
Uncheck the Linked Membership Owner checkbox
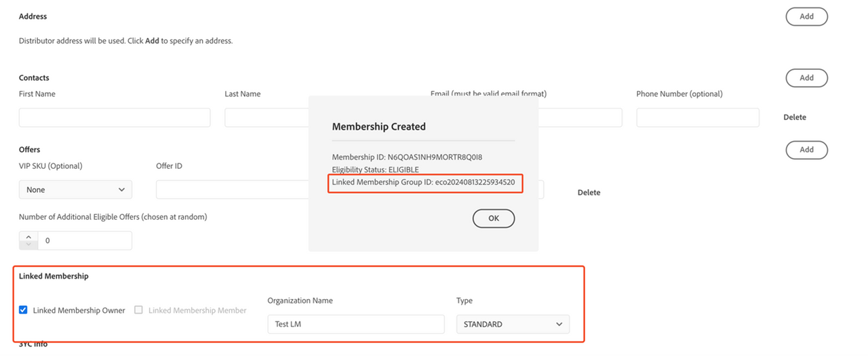(24, 310)
